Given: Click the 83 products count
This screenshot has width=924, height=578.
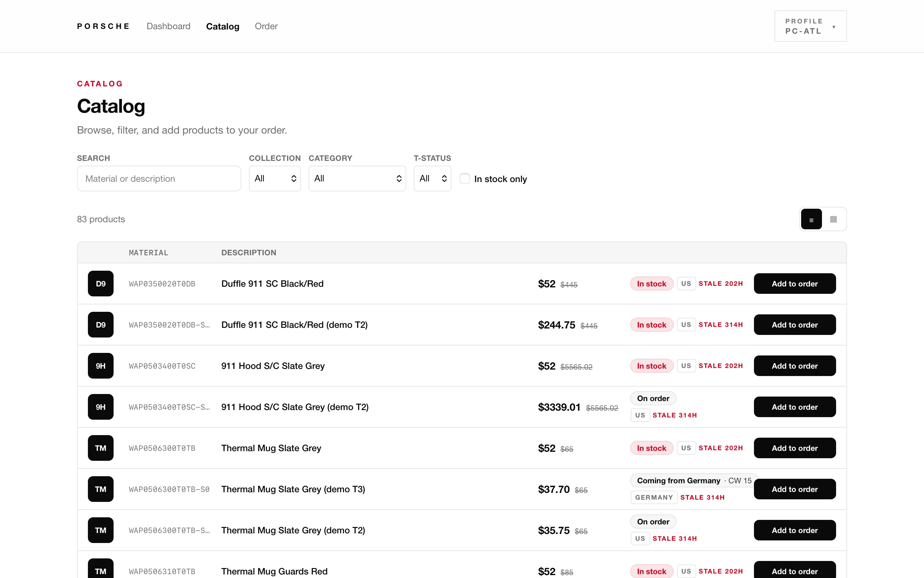Looking at the screenshot, I should (x=101, y=219).
